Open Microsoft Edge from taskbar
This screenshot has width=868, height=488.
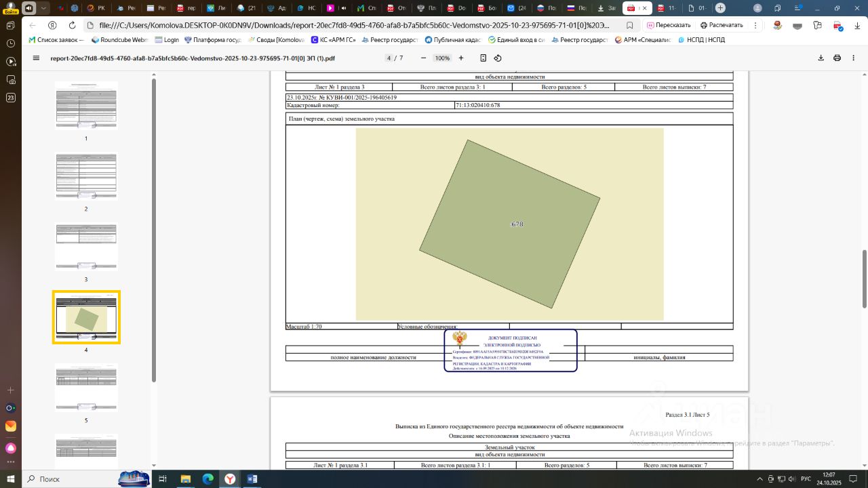pyautogui.click(x=208, y=479)
